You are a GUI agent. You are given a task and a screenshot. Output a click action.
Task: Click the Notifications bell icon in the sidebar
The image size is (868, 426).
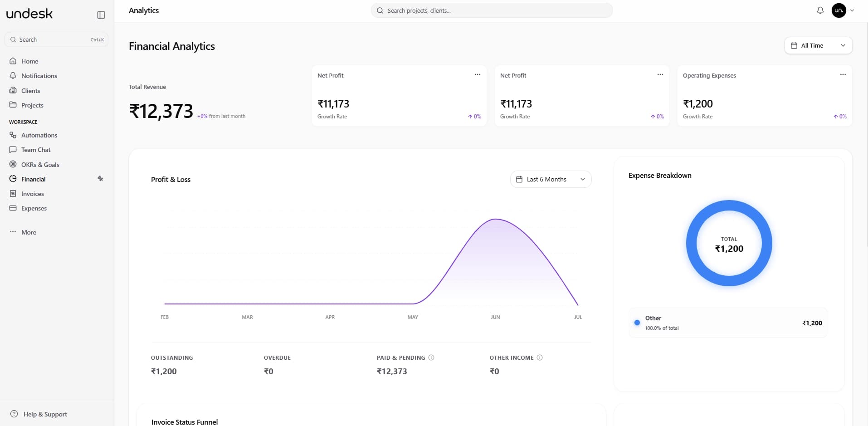13,75
